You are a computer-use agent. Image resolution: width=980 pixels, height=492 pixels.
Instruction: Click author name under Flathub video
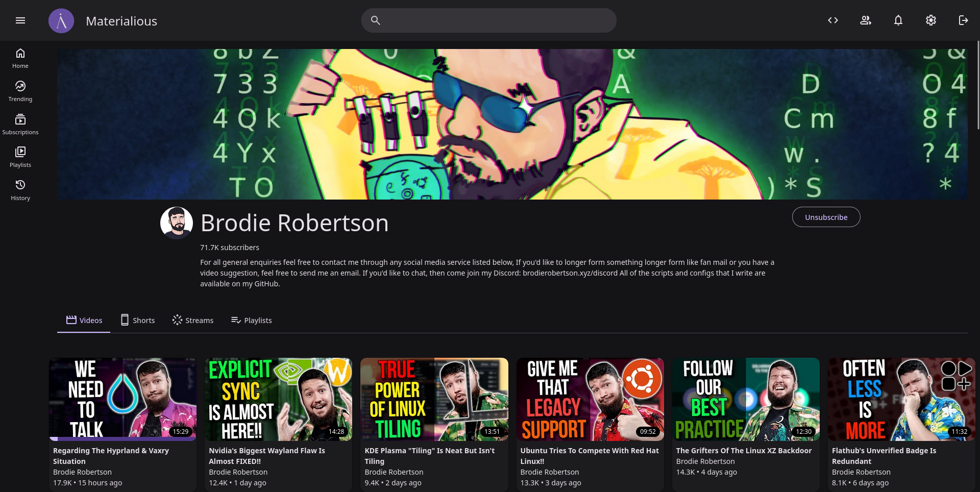pyautogui.click(x=861, y=472)
